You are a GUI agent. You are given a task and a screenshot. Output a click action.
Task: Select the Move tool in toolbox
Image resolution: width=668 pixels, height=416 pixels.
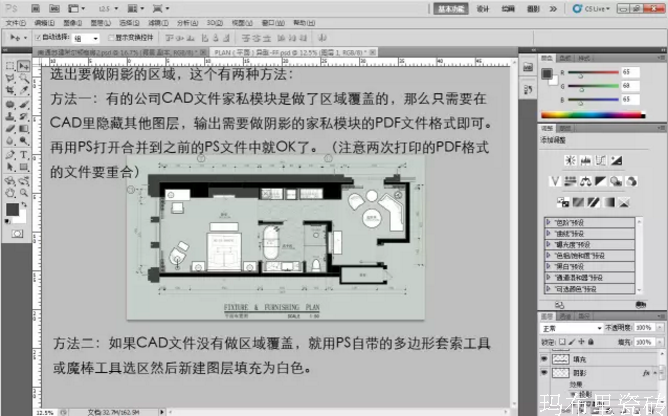coord(24,66)
